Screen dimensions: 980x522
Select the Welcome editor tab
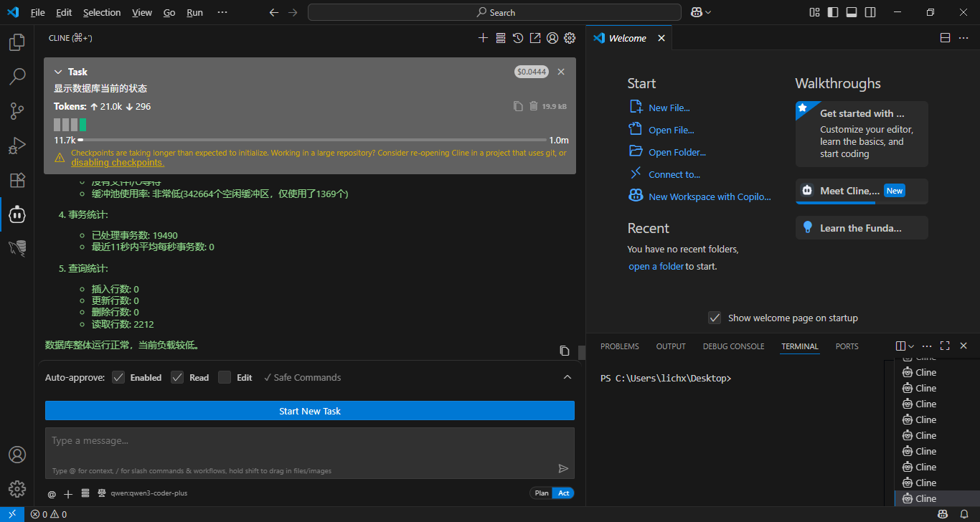pyautogui.click(x=629, y=38)
